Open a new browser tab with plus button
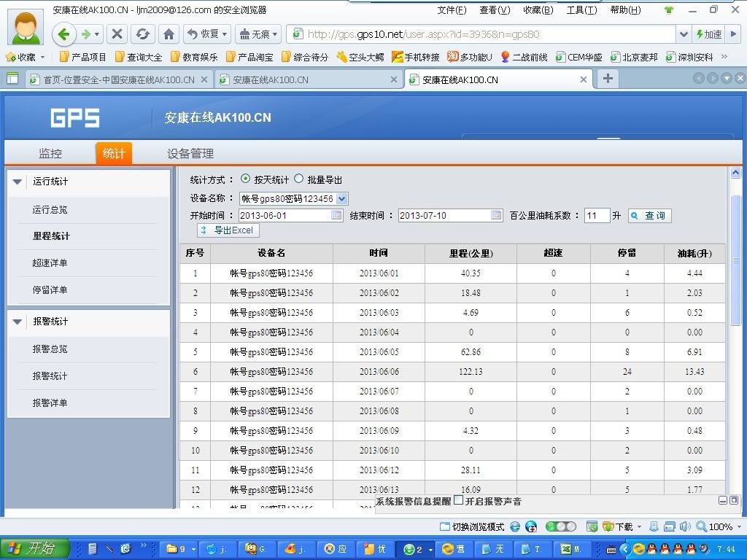This screenshot has height=560, width=747. pyautogui.click(x=608, y=79)
